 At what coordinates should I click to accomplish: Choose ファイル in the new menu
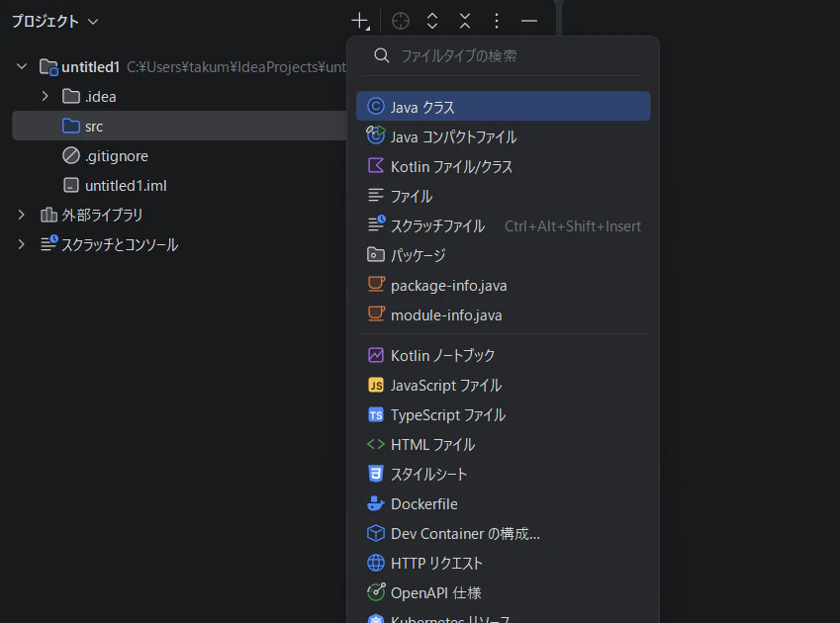(x=503, y=196)
